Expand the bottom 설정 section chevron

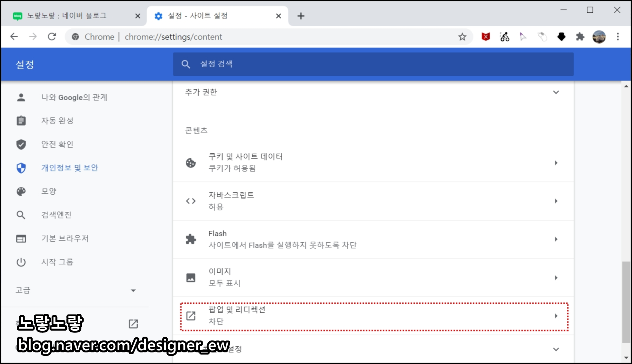[556, 349]
